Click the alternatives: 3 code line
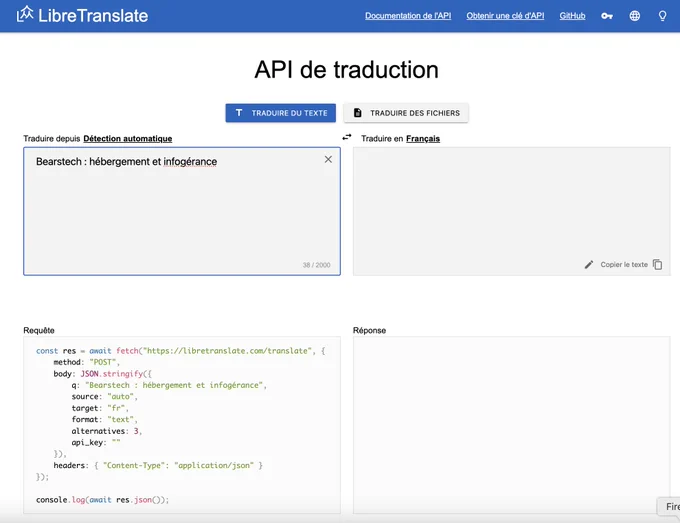Screen dimensions: 680x523 coord(107,431)
